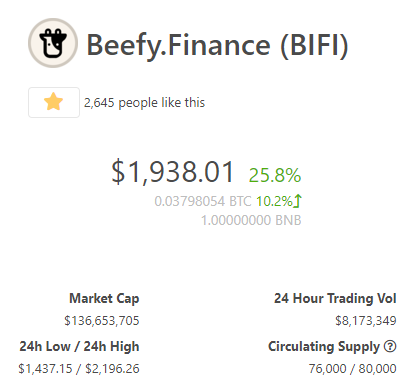This screenshot has width=402, height=383.
Task: Select the Beefy.Finance (BIFI) title
Action: coord(217,45)
